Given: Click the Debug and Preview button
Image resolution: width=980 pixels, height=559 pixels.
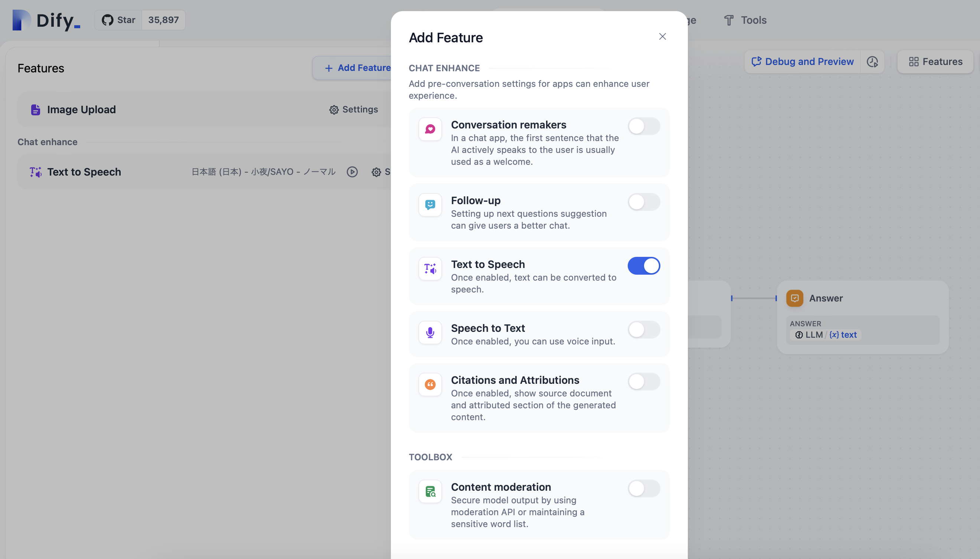Looking at the screenshot, I should 802,62.
